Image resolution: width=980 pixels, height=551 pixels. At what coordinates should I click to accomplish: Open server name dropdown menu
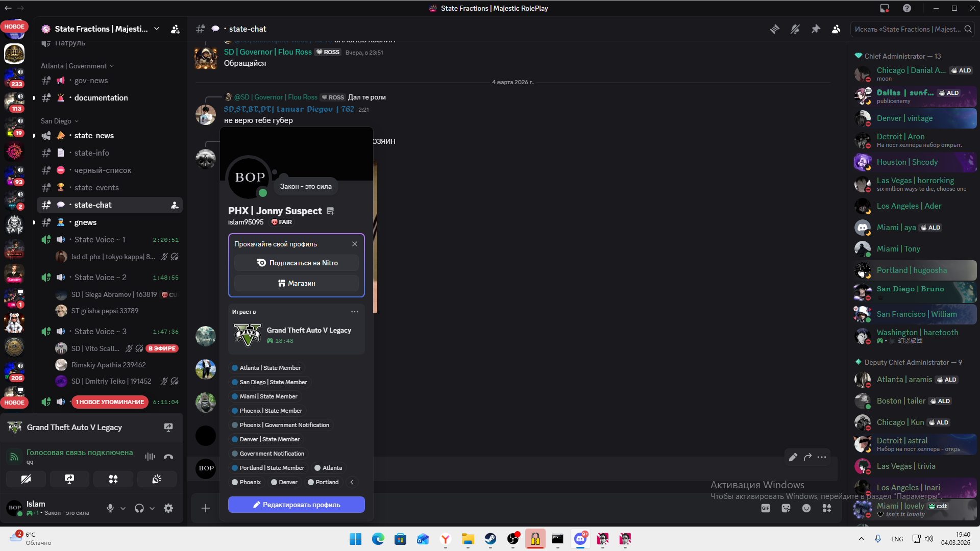tap(157, 29)
